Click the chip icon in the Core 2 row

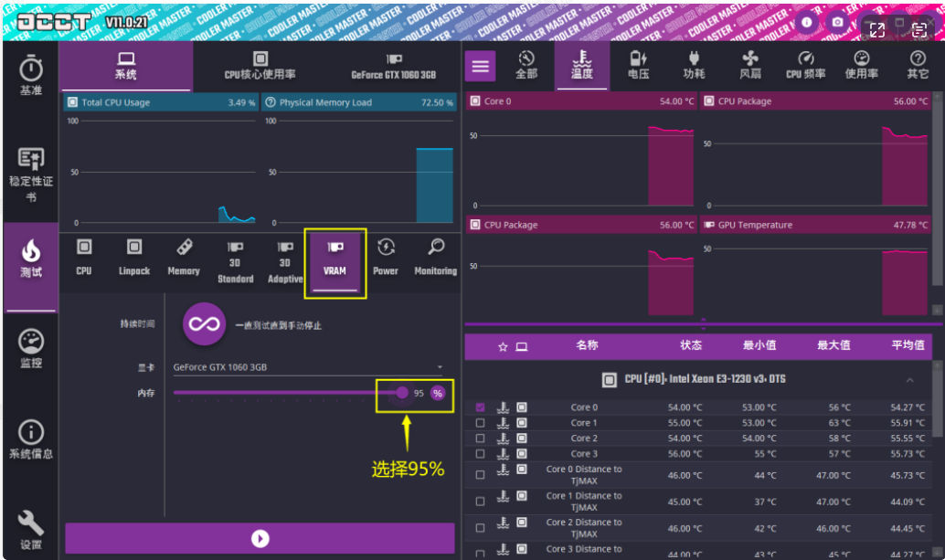522,438
